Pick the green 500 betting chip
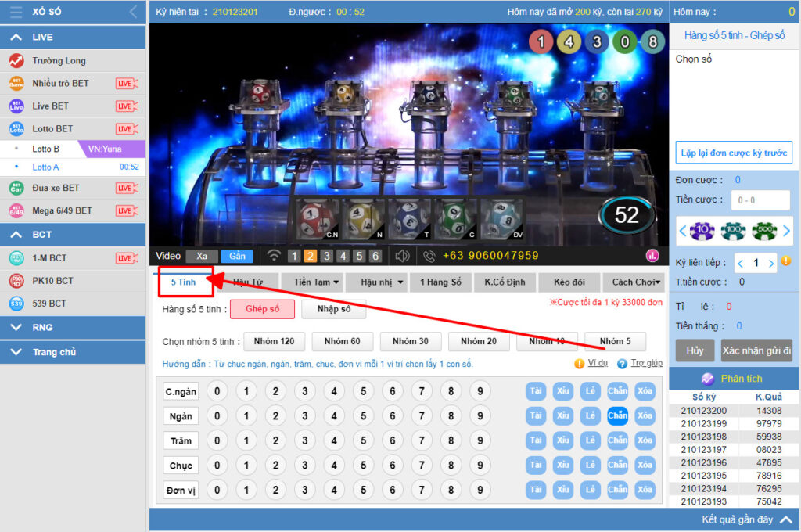 click(764, 231)
